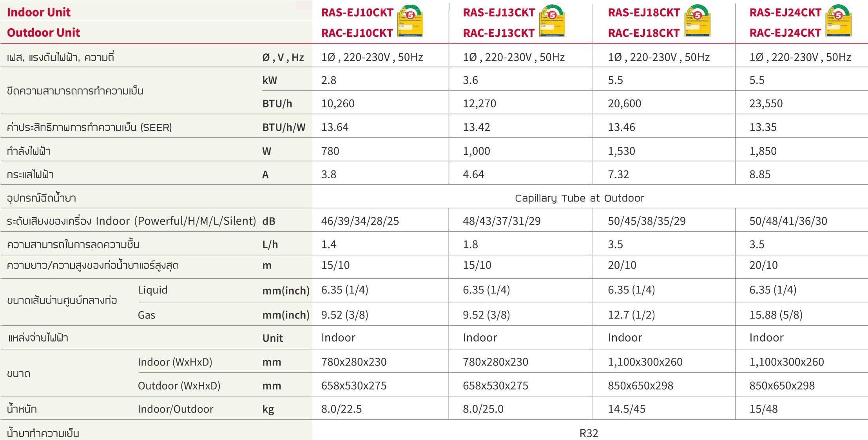Select the Outdoor Unit header label

pos(43,33)
